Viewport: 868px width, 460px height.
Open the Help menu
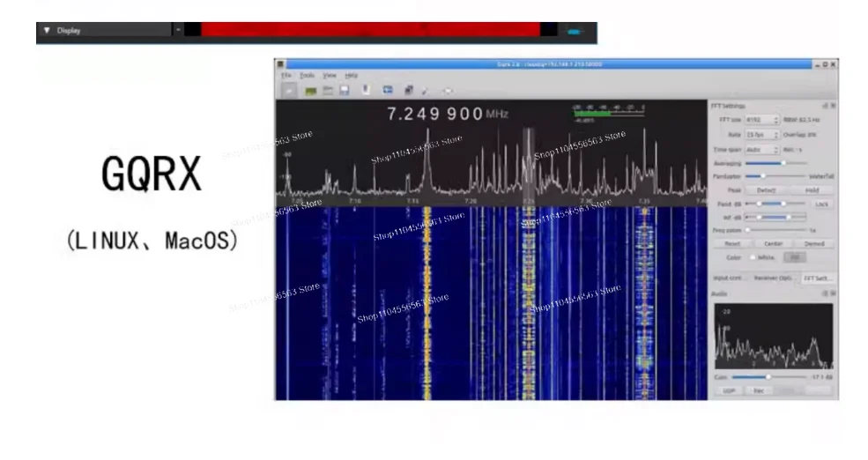point(351,75)
